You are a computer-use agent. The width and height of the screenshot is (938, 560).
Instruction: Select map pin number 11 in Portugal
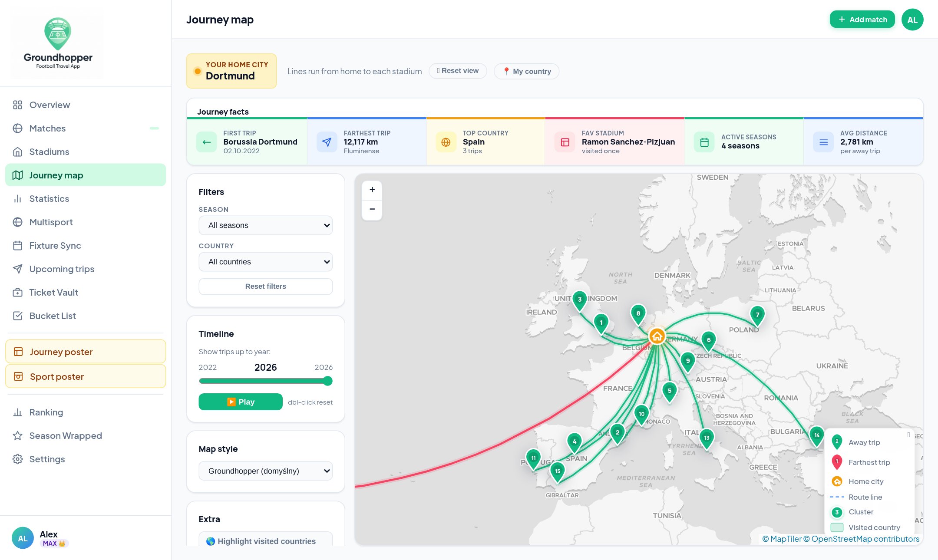[x=533, y=460]
